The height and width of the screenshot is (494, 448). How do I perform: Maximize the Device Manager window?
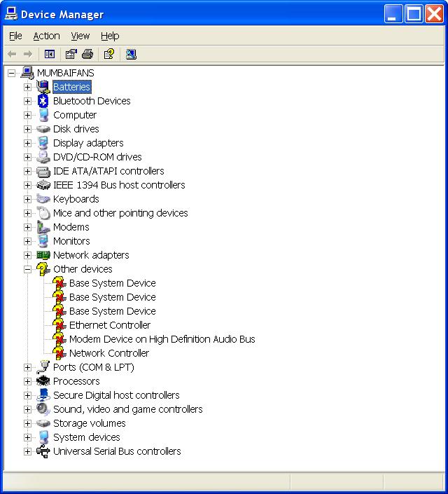click(x=414, y=14)
